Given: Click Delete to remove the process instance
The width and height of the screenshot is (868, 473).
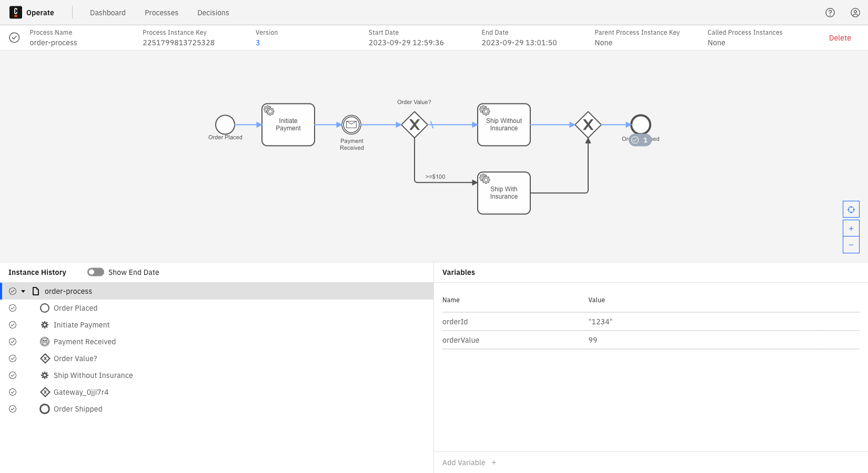Looking at the screenshot, I should coord(840,37).
